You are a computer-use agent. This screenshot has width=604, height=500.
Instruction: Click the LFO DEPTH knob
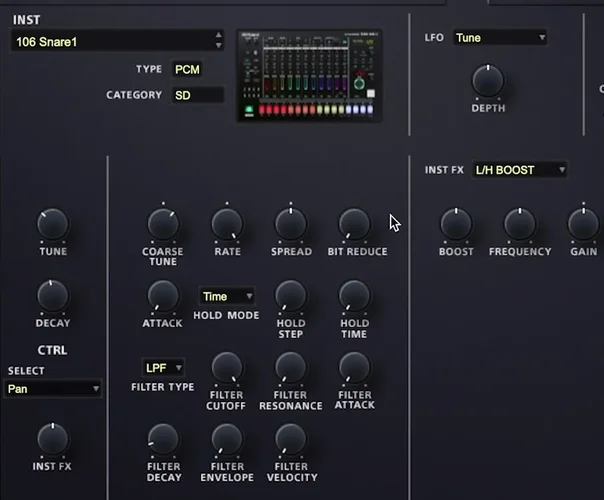(x=488, y=80)
